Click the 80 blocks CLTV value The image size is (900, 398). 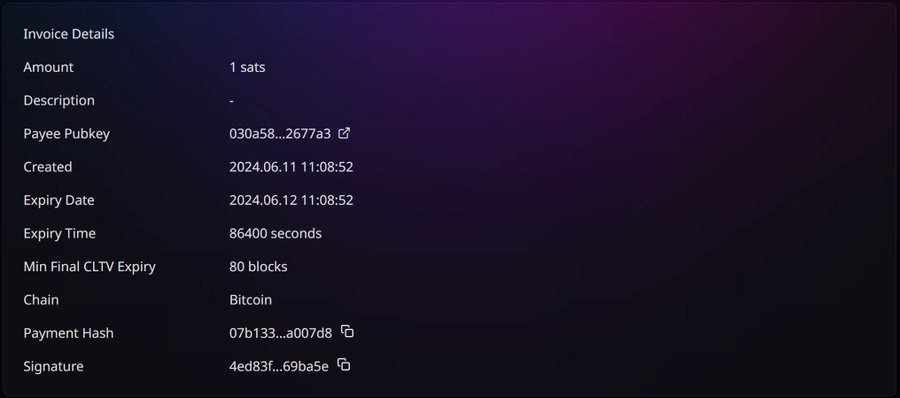(258, 267)
